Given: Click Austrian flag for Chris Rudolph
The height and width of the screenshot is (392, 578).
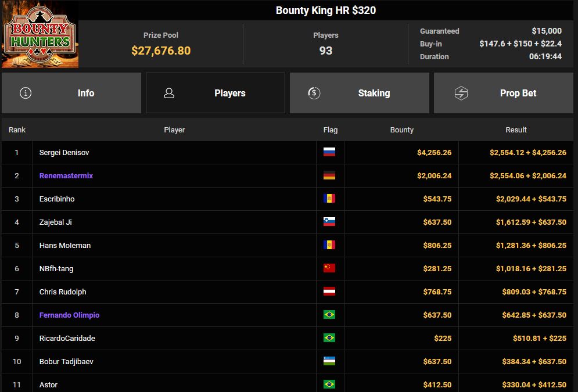Looking at the screenshot, I should [x=329, y=292].
